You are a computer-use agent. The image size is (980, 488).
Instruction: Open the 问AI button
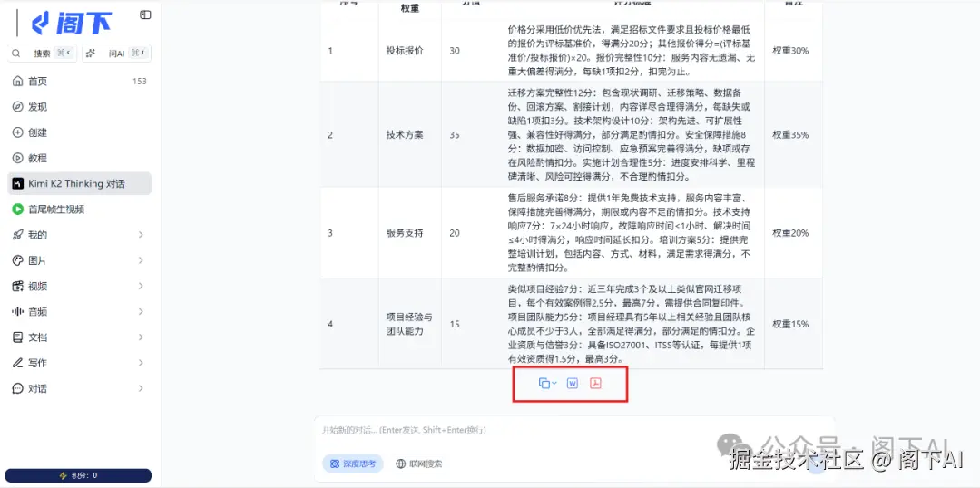(117, 54)
